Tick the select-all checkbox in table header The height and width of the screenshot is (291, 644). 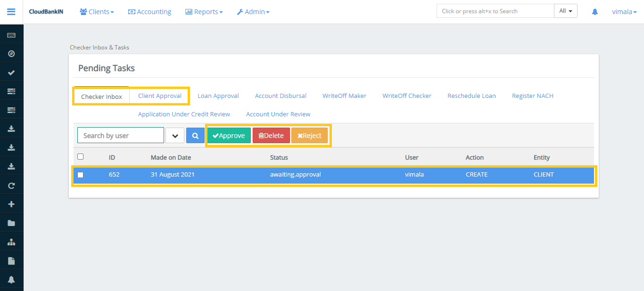(x=80, y=156)
